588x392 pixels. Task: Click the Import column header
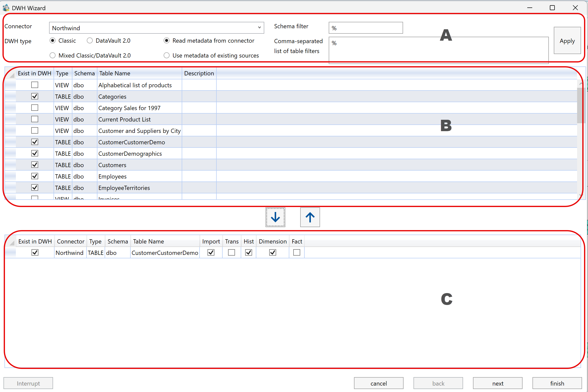[x=211, y=241]
